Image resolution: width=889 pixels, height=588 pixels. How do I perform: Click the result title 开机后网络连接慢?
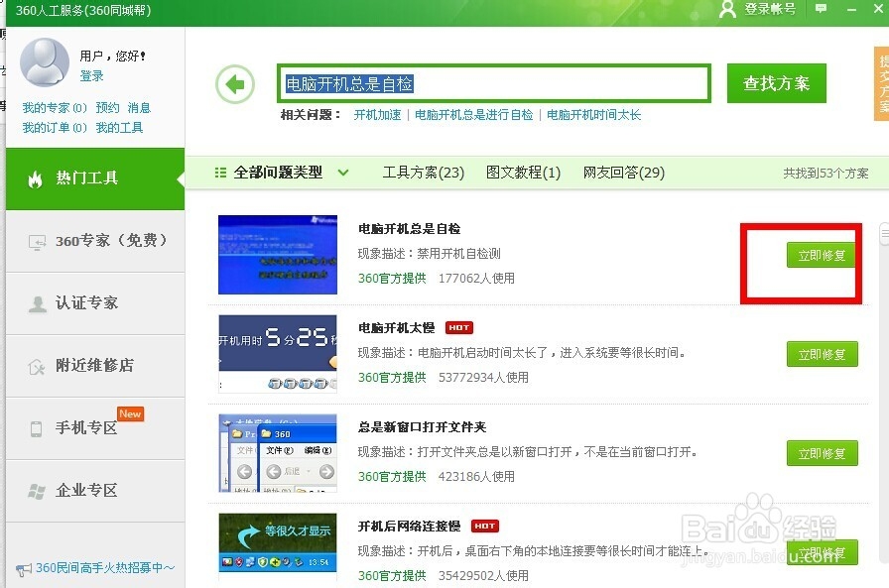(x=410, y=527)
